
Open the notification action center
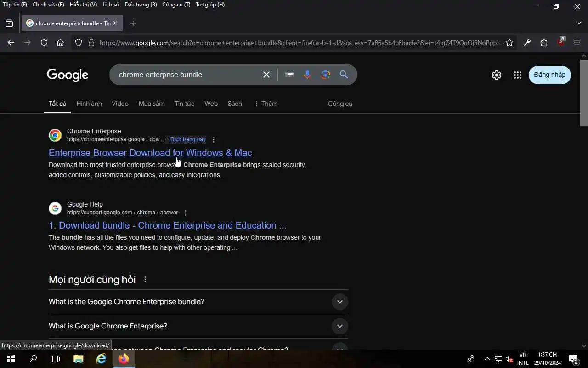(573, 359)
